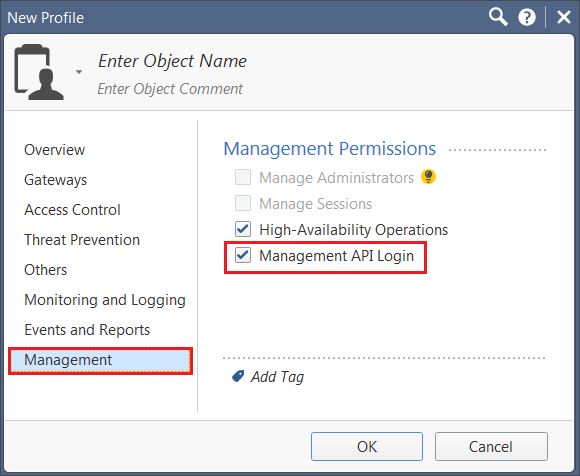Click the search magnifier icon
The height and width of the screenshot is (476, 580).
[x=498, y=17]
